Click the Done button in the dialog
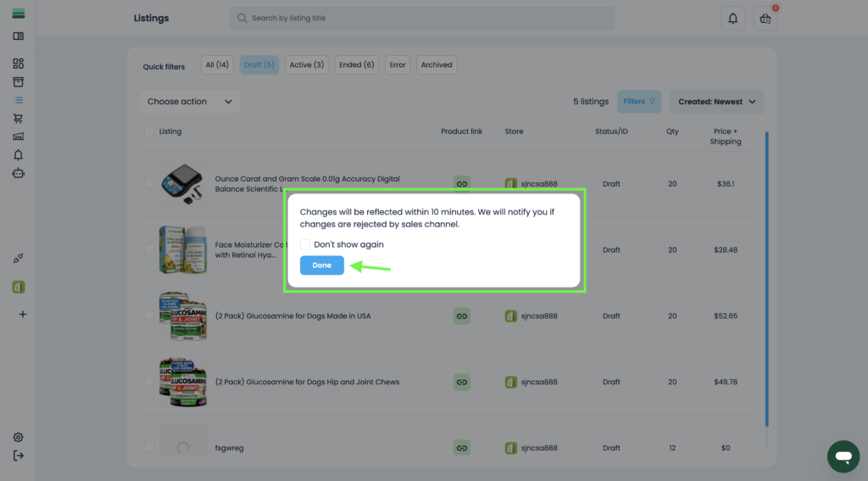The image size is (868, 481). pyautogui.click(x=321, y=266)
